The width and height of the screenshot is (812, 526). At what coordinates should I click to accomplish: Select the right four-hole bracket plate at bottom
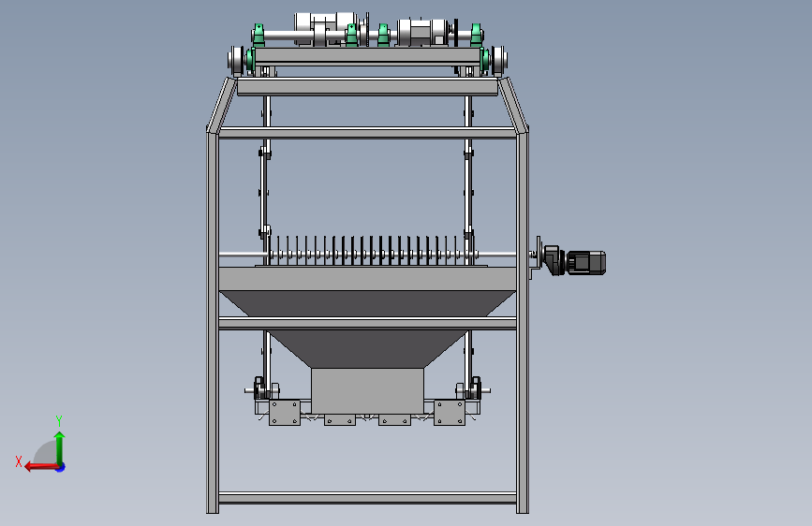pyautogui.click(x=450, y=413)
